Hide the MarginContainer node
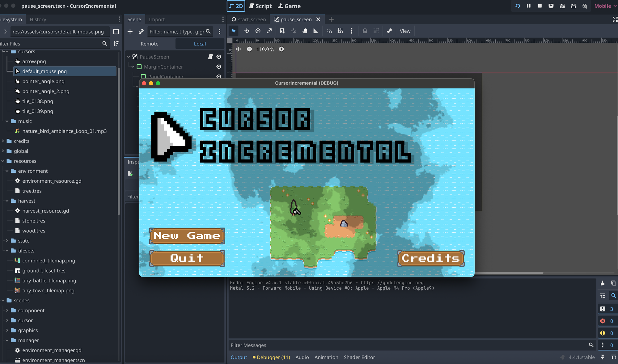Screen dimensions: 618x364 219,67
